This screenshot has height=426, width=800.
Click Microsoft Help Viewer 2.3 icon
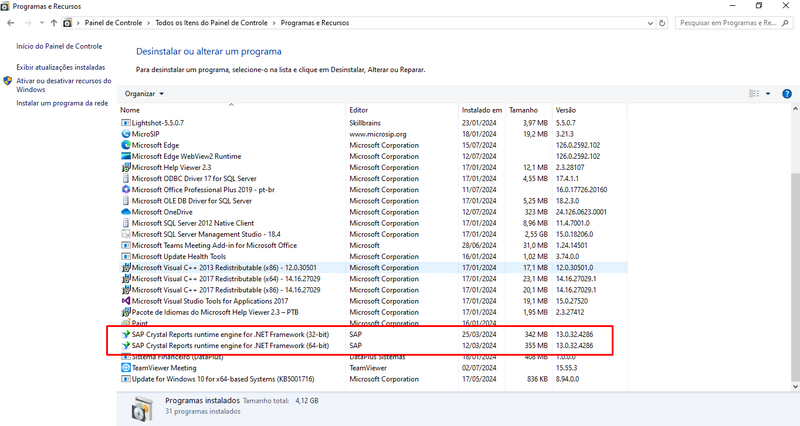pyautogui.click(x=126, y=167)
